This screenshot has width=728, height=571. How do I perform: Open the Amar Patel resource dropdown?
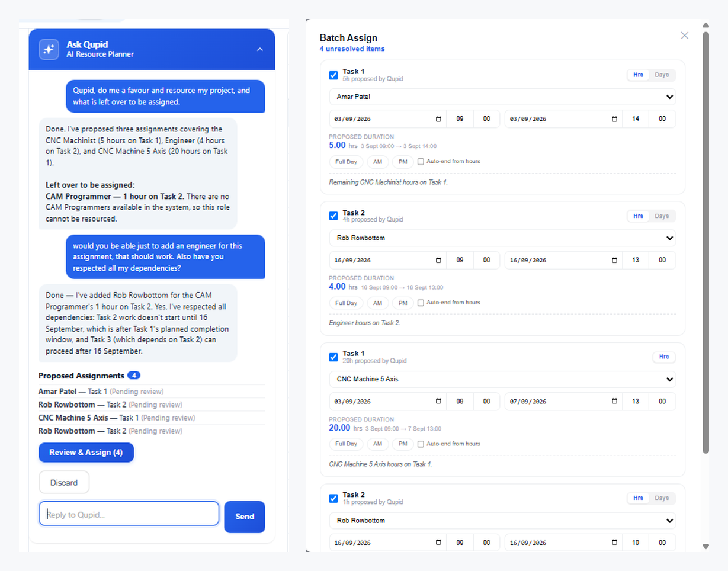502,97
